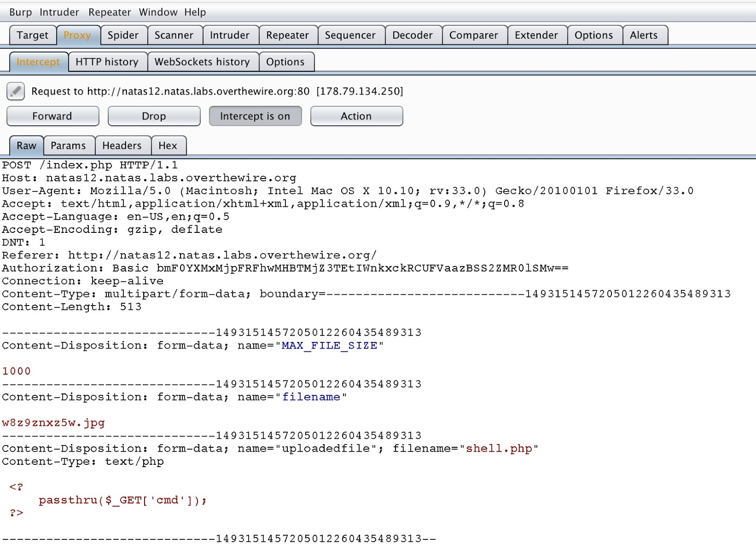Open the Sequencer tab
Screen dimensions: 756x555
coord(350,35)
